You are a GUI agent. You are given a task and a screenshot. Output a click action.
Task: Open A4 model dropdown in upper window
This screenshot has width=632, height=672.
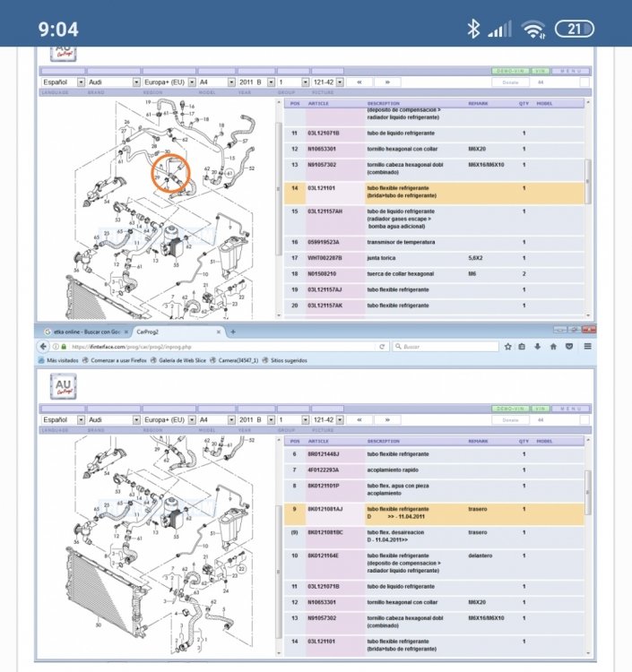click(217, 82)
